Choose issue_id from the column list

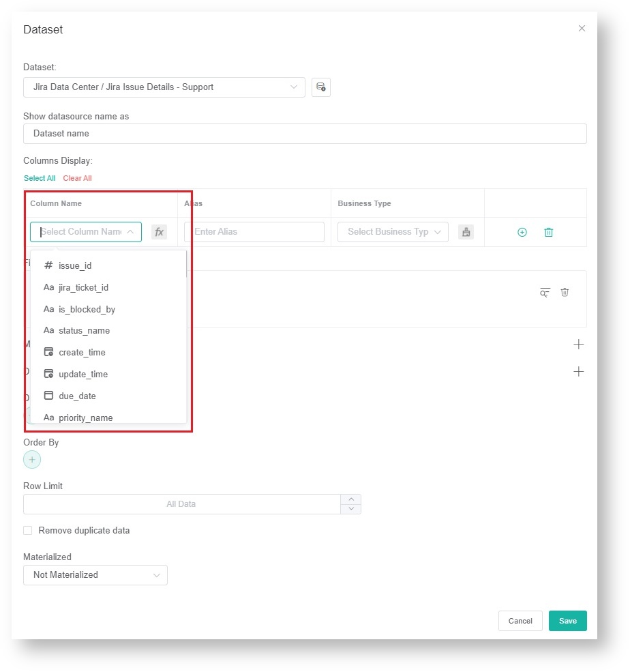(75, 265)
